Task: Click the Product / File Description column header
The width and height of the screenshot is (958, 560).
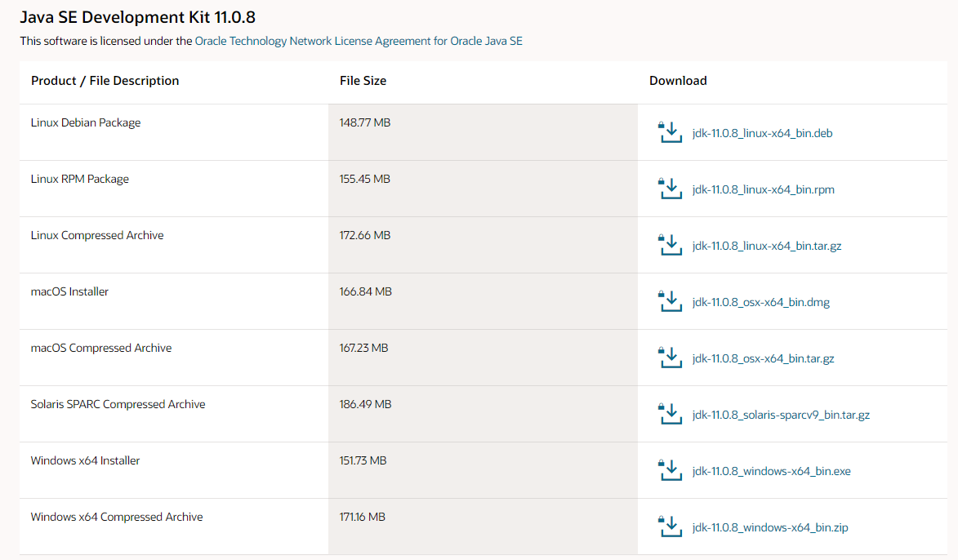Action: coord(105,81)
